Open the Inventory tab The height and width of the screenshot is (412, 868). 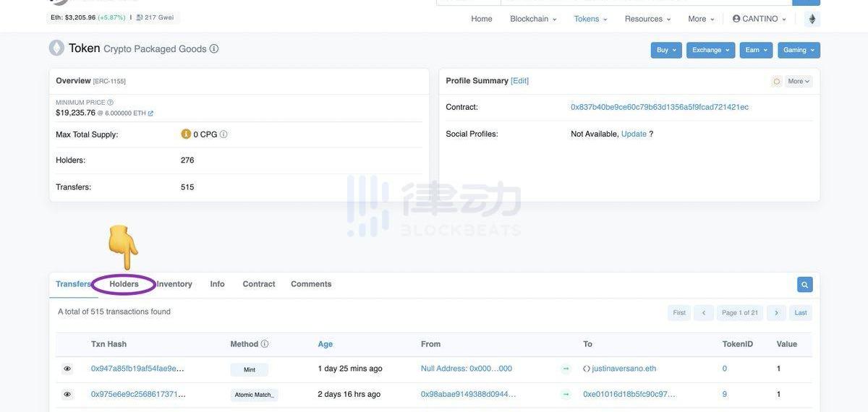(174, 284)
